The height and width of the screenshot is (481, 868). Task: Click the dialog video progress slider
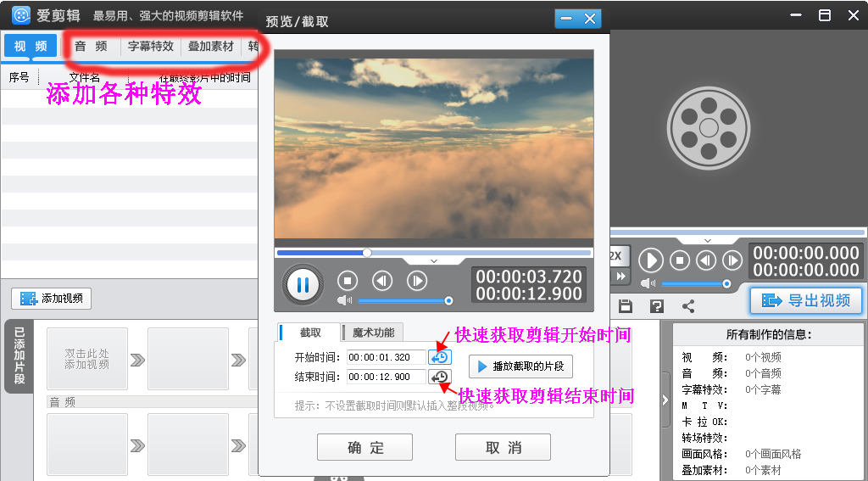point(433,253)
